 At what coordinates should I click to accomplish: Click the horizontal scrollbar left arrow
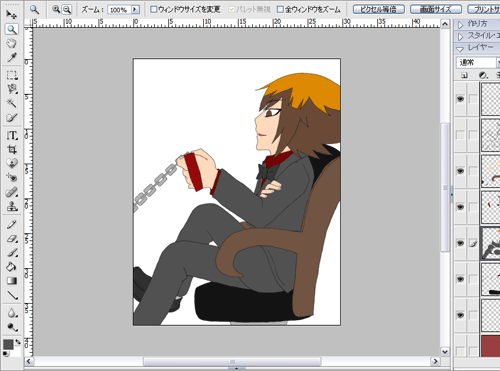click(29, 361)
